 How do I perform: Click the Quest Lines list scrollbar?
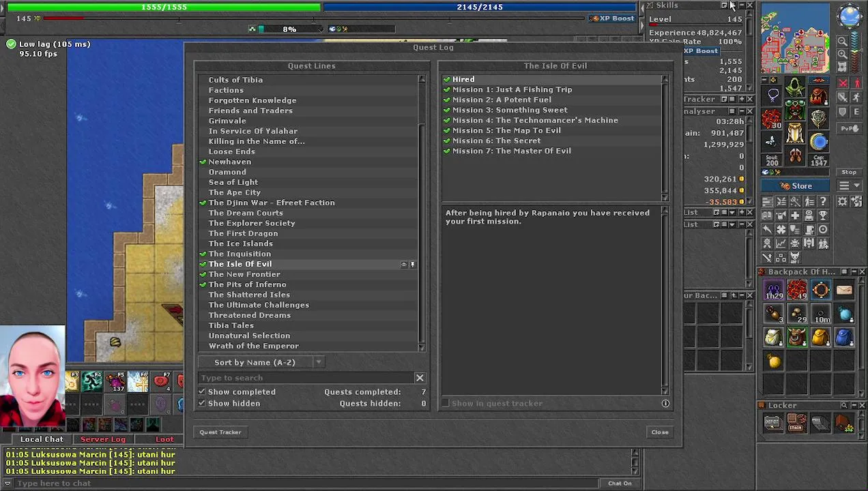pos(422,213)
